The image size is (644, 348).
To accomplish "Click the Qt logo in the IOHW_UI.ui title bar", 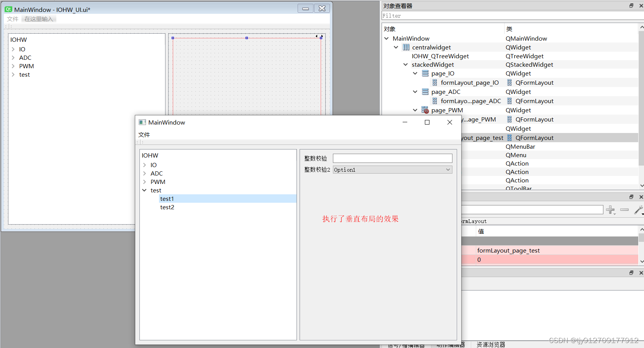I will [8, 9].
